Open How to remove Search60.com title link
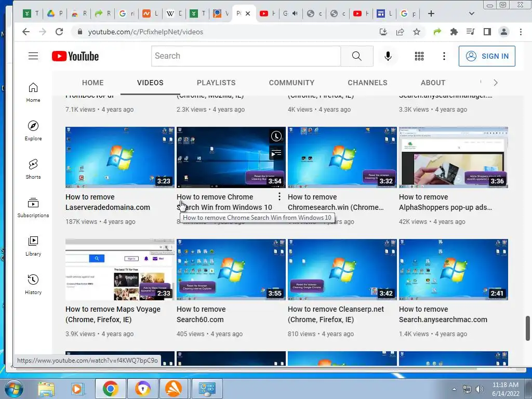 pyautogui.click(x=201, y=314)
